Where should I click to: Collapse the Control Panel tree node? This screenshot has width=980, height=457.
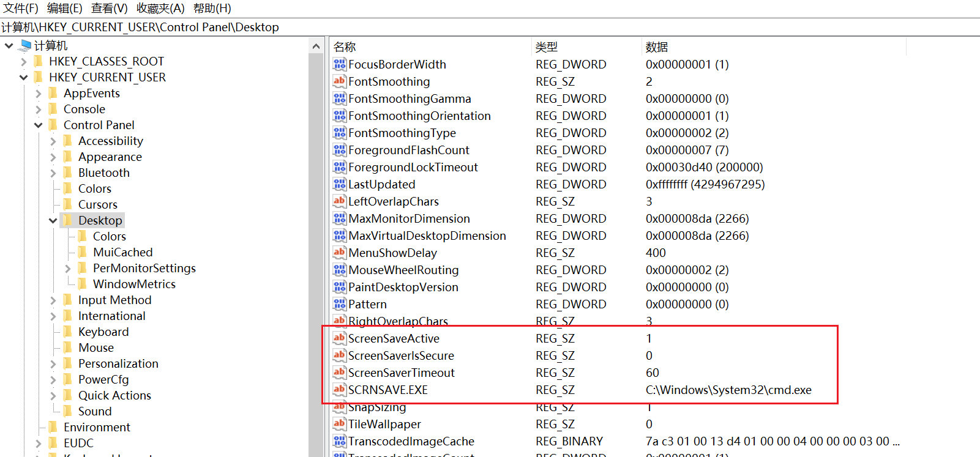39,125
